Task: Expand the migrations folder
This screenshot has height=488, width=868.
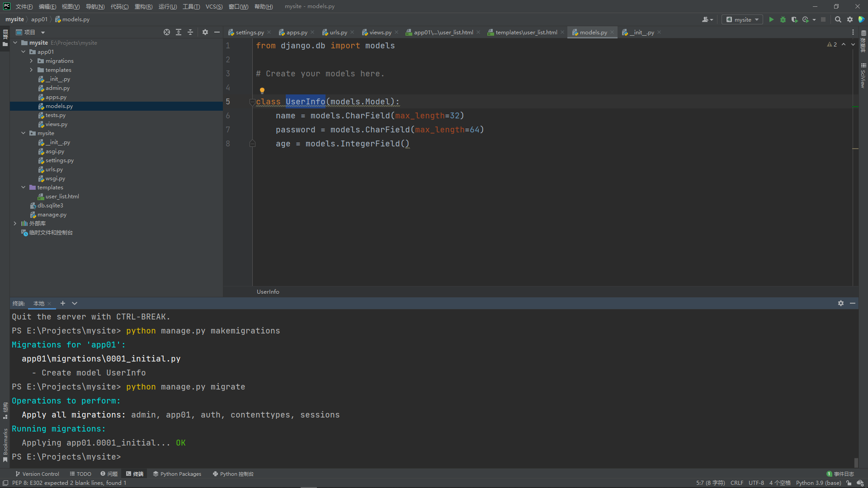Action: [x=31, y=61]
